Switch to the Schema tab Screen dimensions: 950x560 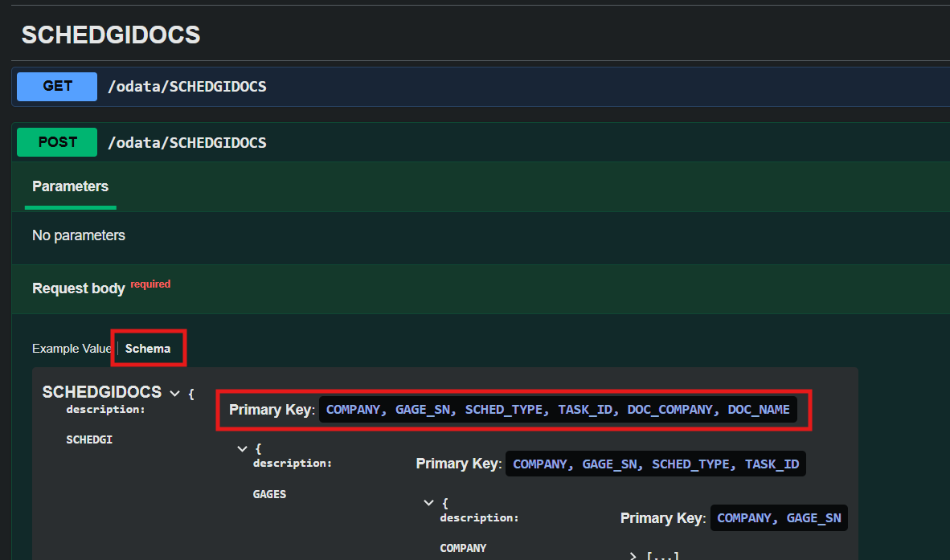(148, 349)
